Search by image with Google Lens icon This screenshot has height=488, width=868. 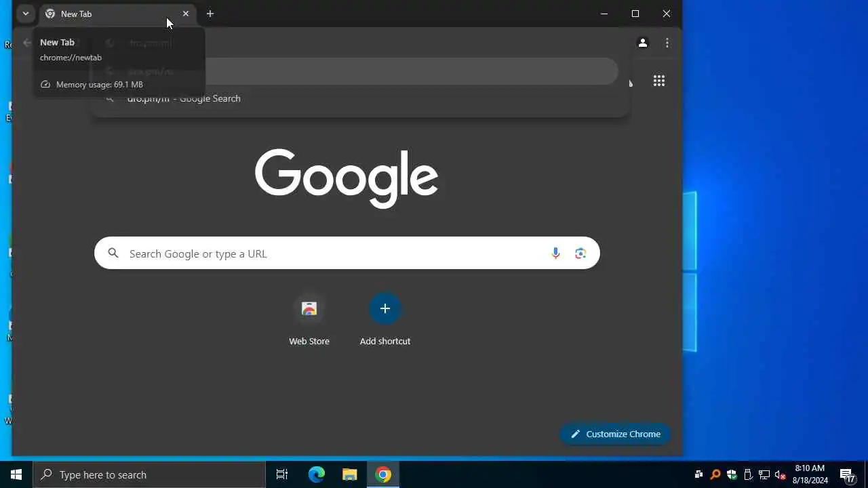(x=580, y=253)
